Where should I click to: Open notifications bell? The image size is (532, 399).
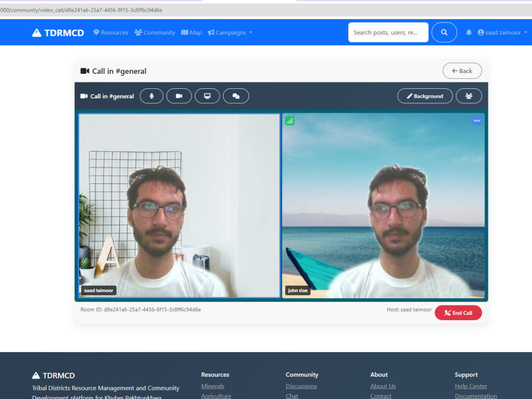tap(469, 32)
